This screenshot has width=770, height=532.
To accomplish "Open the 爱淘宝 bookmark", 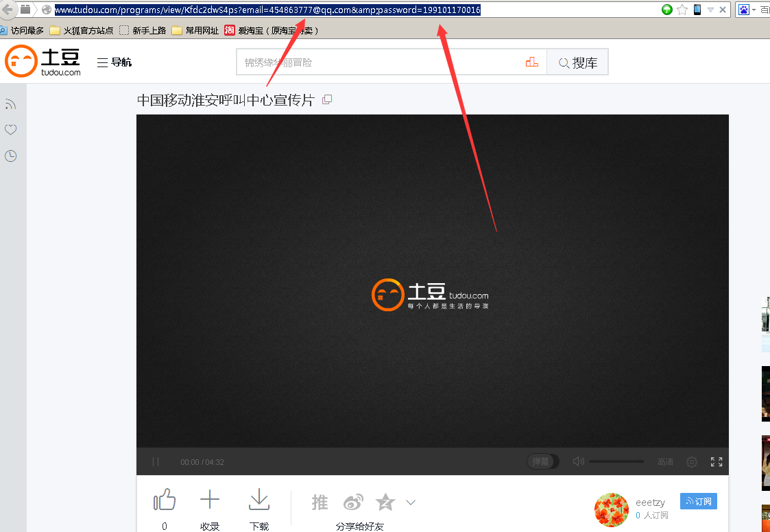I will (272, 30).
